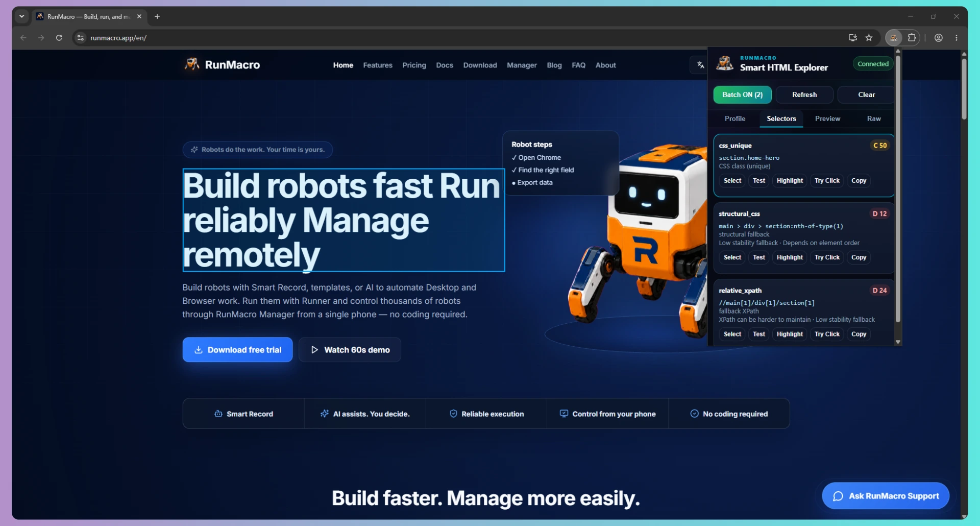This screenshot has width=980, height=526.
Task: Click the Smart Record feature icon
Action: [218, 414]
